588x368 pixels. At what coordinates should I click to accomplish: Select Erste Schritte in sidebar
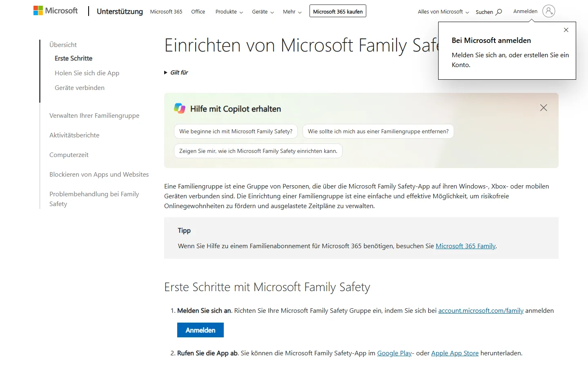73,58
